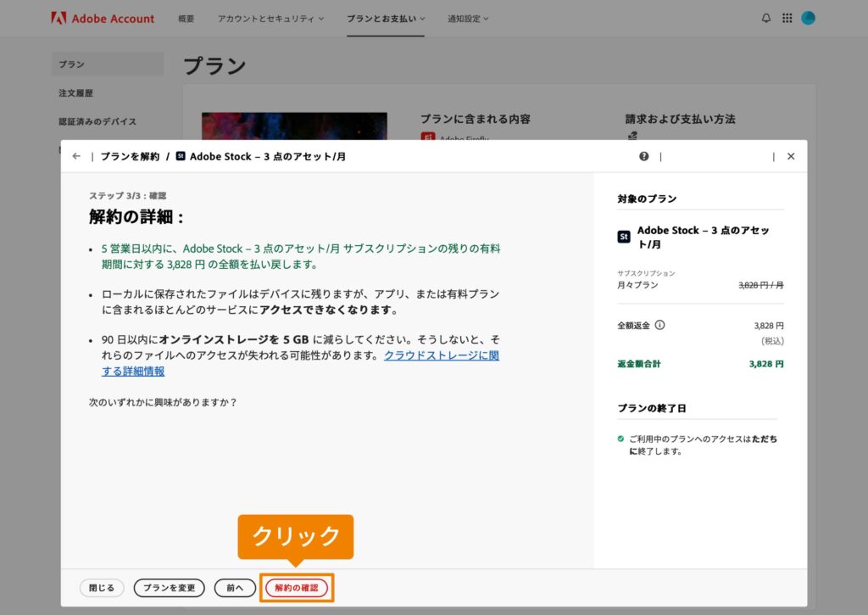Click the 解約の詳細 heading
Image resolution: width=868 pixels, height=615 pixels.
136,216
